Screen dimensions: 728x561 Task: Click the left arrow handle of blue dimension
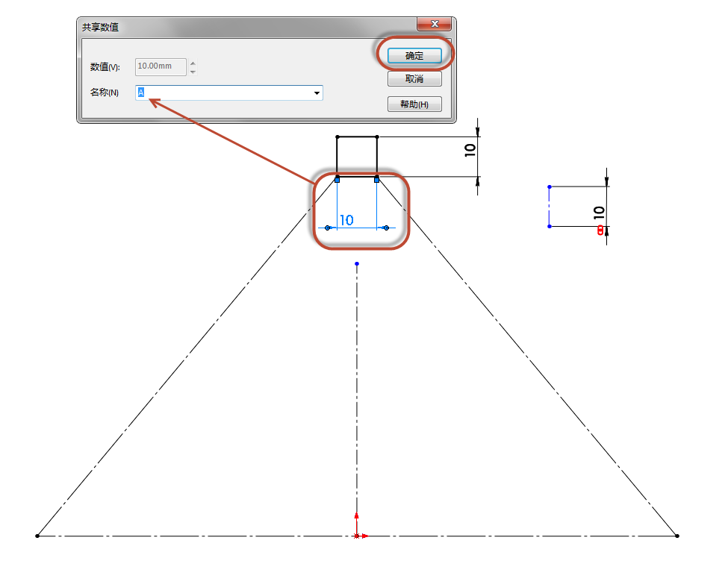328,228
